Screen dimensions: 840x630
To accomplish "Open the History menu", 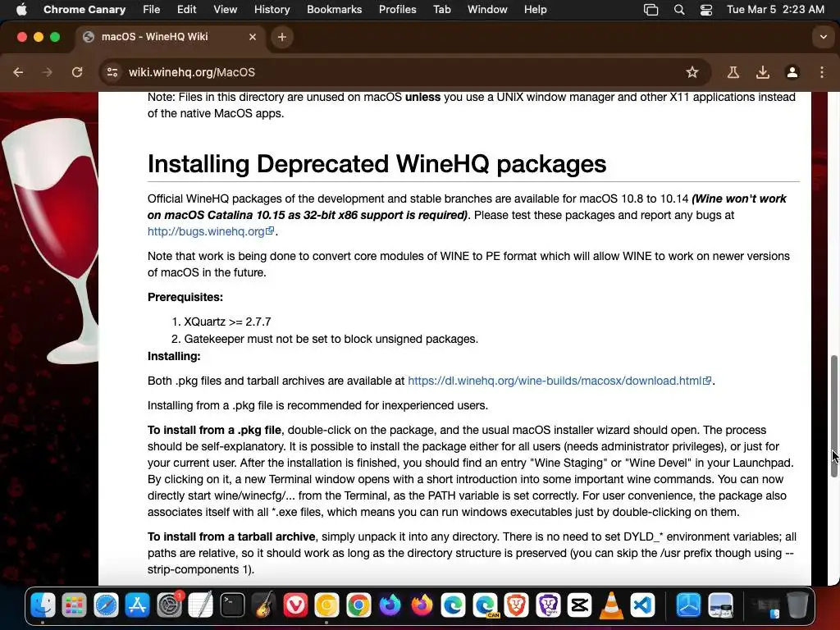I will pos(272,9).
